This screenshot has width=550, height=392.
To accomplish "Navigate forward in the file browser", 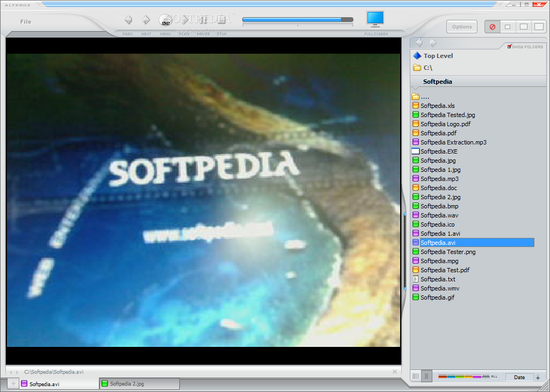I will click(433, 43).
